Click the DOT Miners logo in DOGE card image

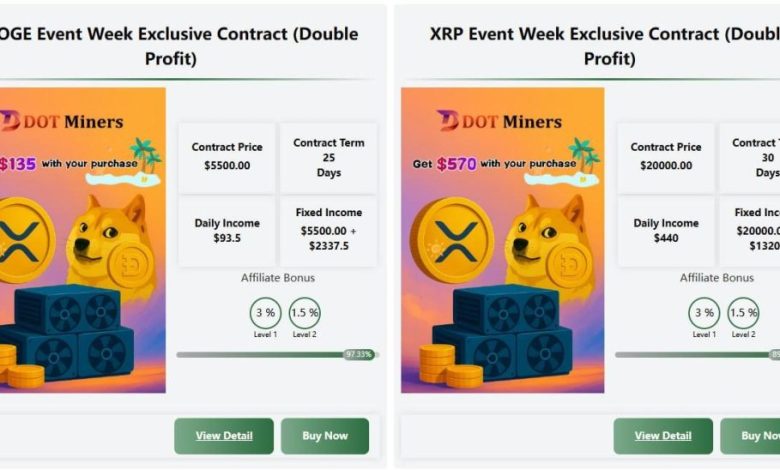pos(62,121)
